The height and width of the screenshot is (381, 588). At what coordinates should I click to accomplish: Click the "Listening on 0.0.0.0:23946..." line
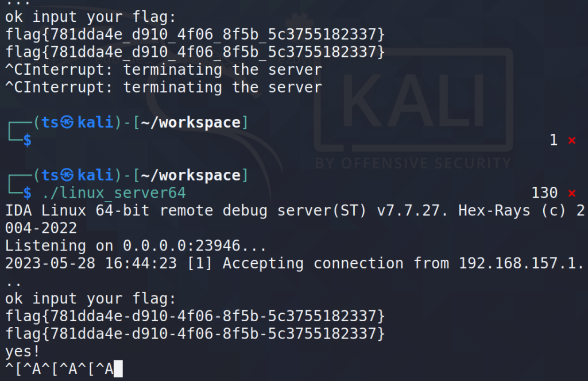click(x=136, y=246)
